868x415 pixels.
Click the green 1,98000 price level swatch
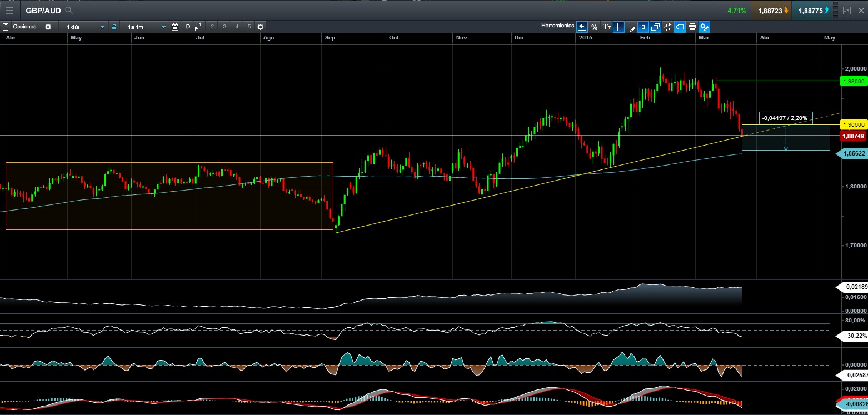(854, 81)
